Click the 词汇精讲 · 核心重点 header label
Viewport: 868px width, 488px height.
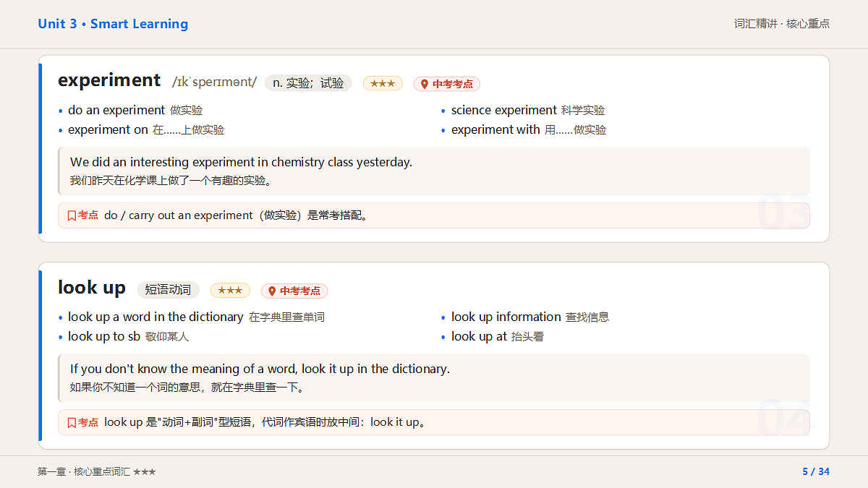782,24
